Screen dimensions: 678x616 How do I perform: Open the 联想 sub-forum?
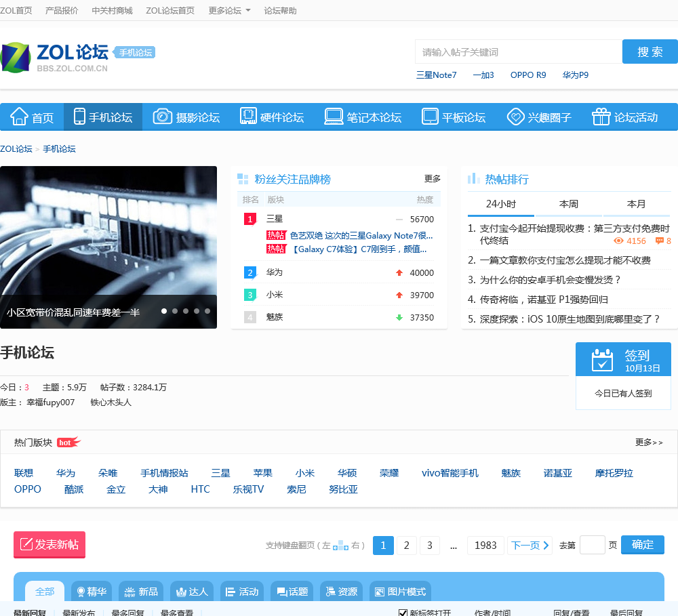click(23, 473)
